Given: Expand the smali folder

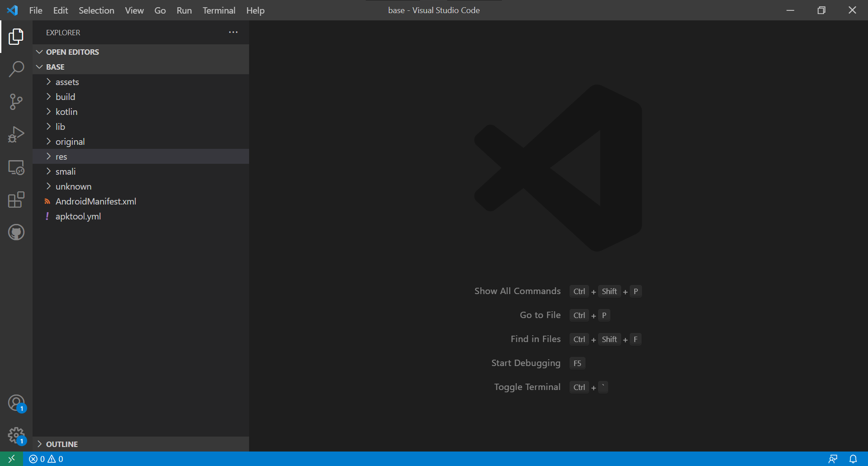Looking at the screenshot, I should tap(141, 171).
